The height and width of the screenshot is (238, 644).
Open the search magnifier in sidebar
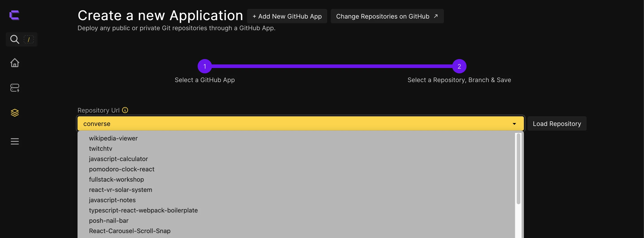point(15,39)
